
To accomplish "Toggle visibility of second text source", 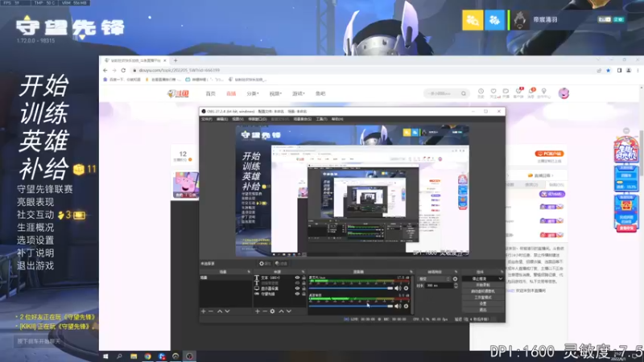I will tap(297, 283).
